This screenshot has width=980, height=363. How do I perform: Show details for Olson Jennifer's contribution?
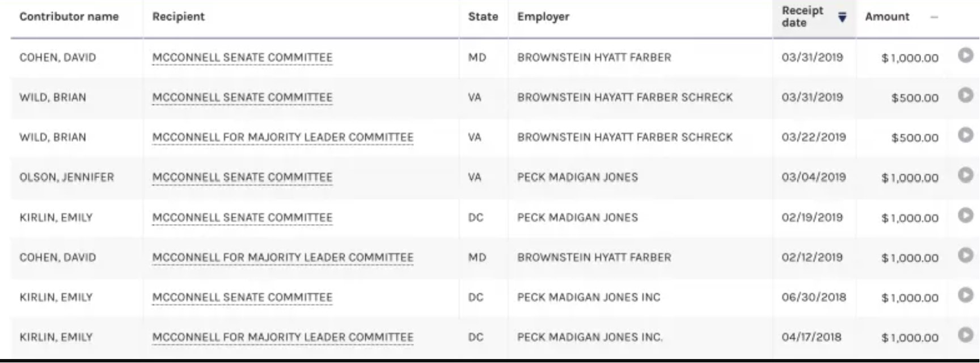tap(965, 175)
